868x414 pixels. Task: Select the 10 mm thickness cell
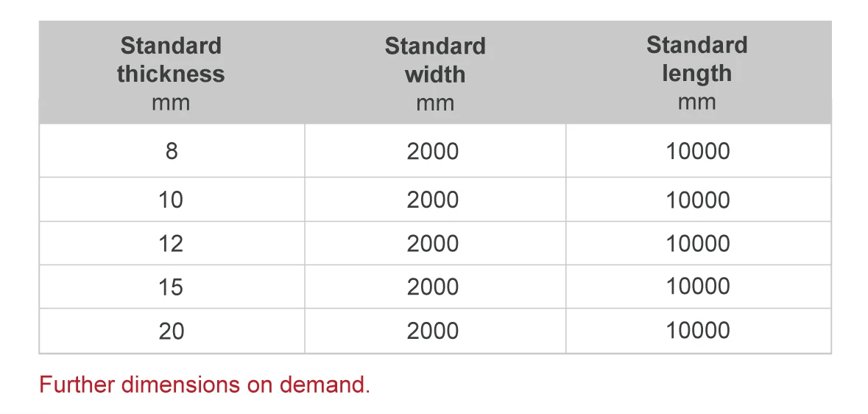click(171, 200)
